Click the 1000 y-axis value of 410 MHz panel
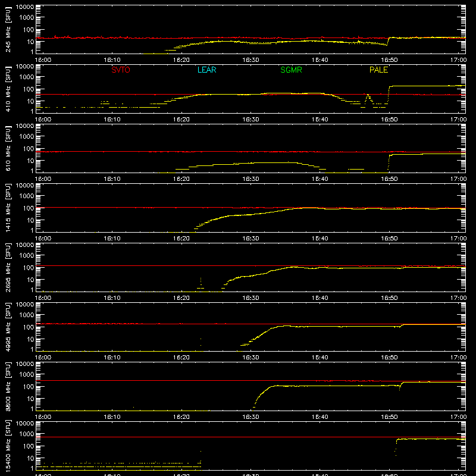 pyautogui.click(x=27, y=77)
